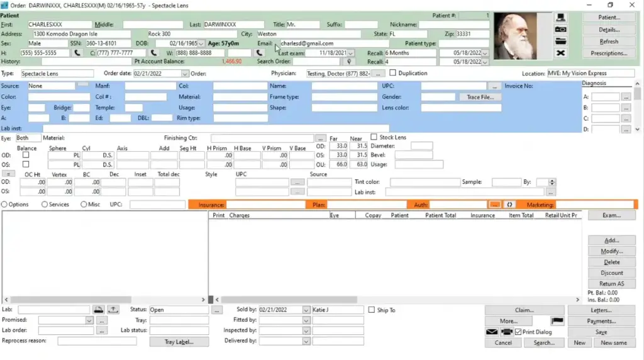Screen dimensions: 644x360
Task: Click the Discount button
Action: pyautogui.click(x=611, y=273)
